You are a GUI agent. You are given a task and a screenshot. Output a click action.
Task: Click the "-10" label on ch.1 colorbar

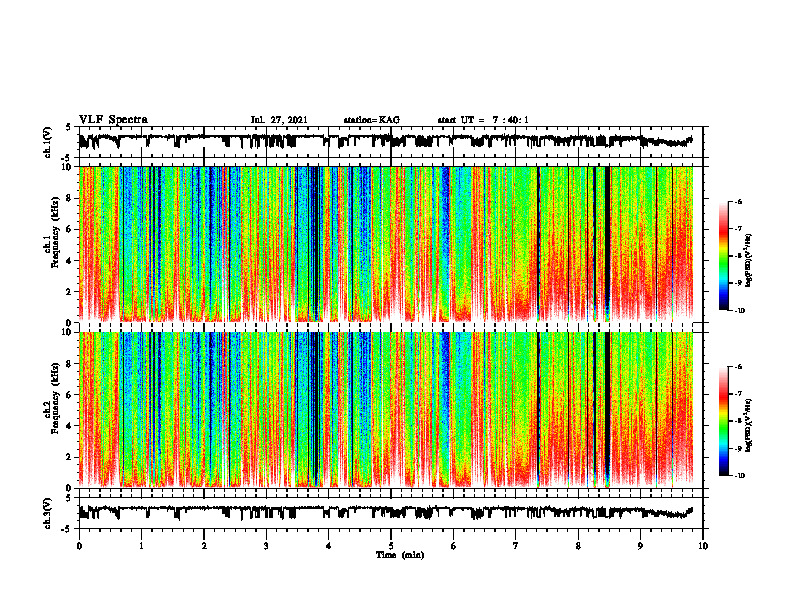click(739, 311)
